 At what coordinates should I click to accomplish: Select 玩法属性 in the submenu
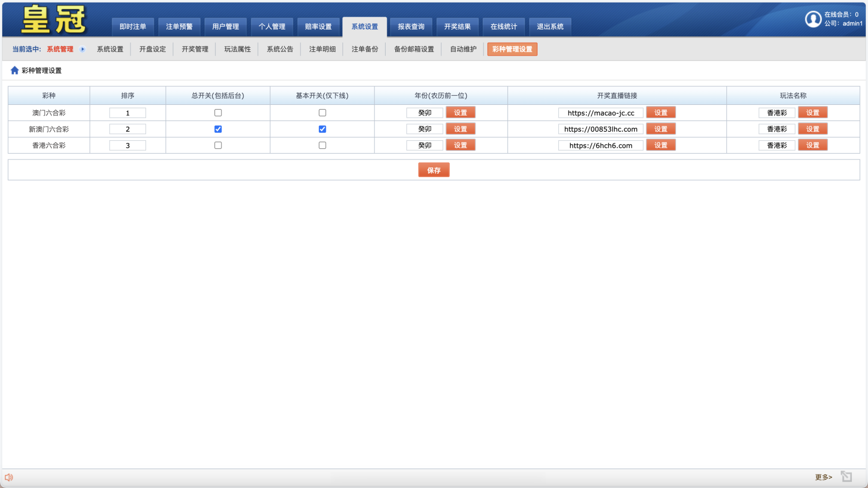(x=237, y=49)
